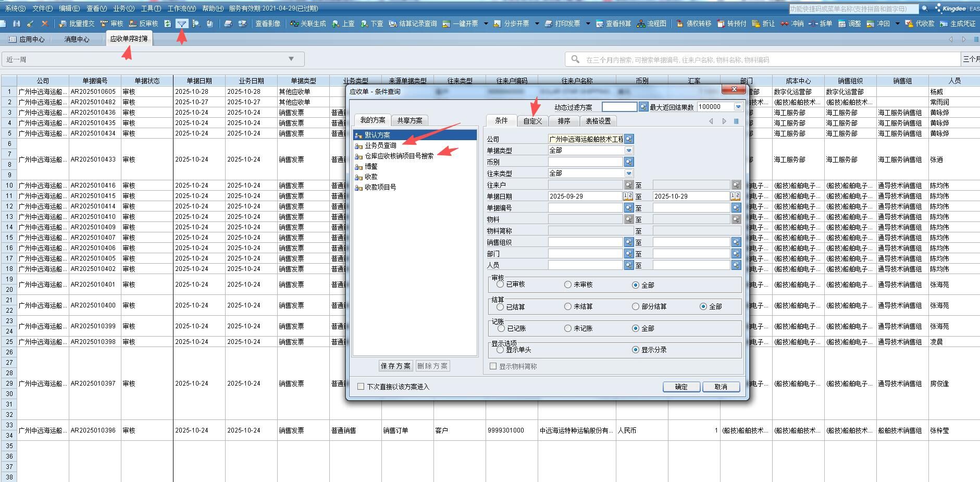Screen dimensions: 980x482
Task: Click the 流程图 flowchart toolbar icon
Action: click(652, 23)
